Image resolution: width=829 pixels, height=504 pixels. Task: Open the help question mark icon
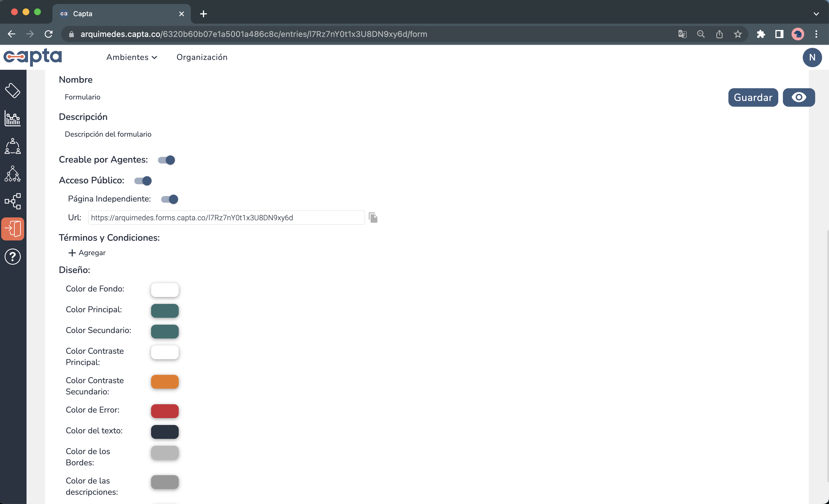[12, 256]
